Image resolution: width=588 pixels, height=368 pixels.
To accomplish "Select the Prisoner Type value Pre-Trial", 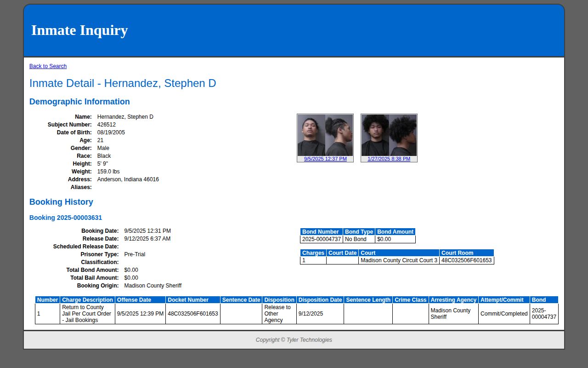I will (135, 254).
